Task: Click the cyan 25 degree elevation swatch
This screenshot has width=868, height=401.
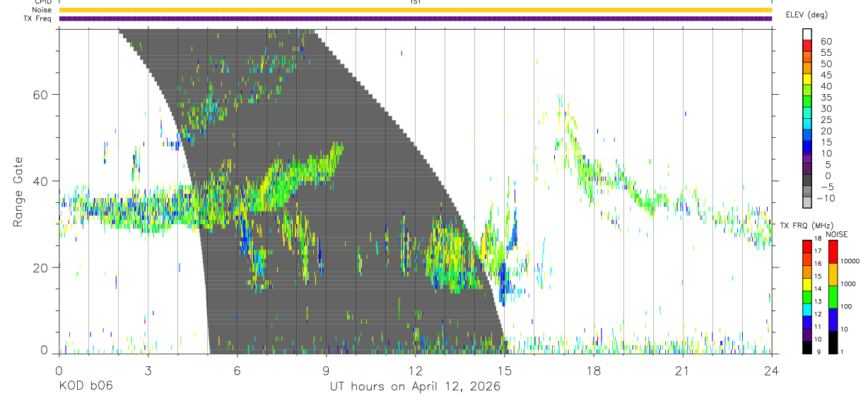Action: [807, 114]
